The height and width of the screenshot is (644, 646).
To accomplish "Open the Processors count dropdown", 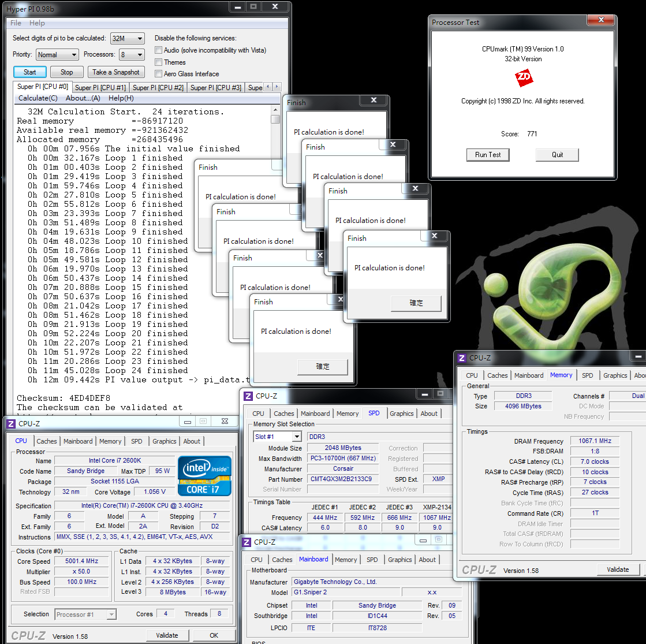I will point(132,54).
